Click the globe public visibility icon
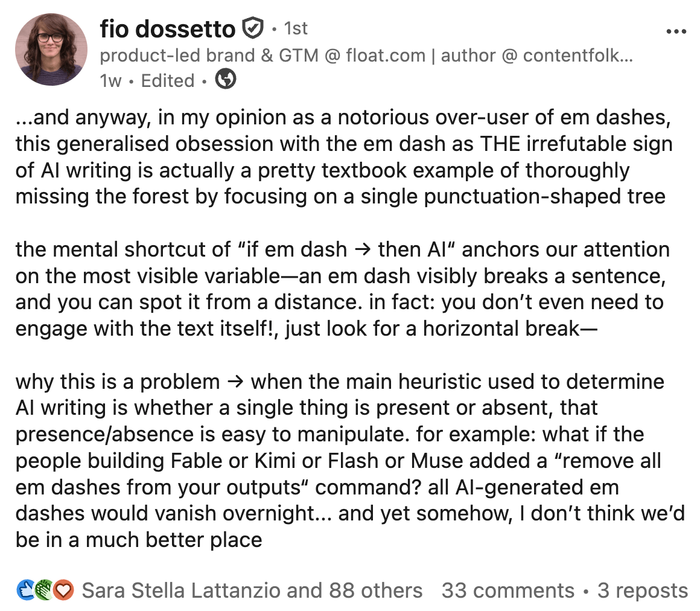This screenshot has width=700, height=611. click(x=226, y=79)
